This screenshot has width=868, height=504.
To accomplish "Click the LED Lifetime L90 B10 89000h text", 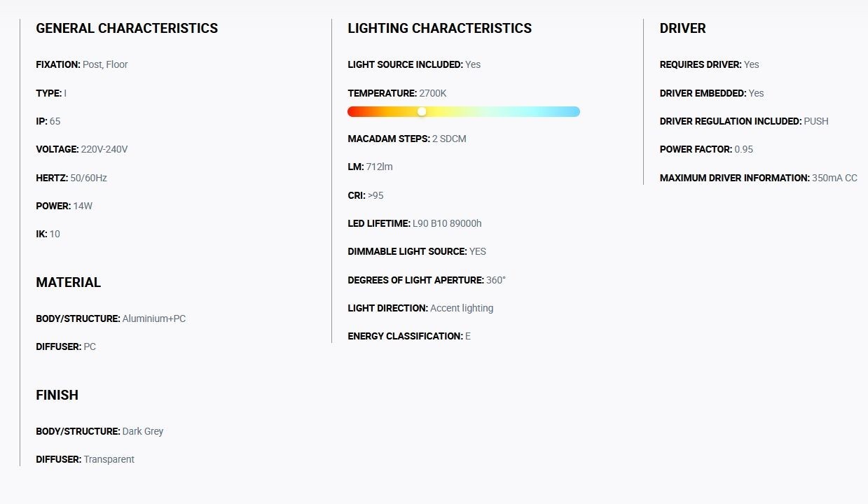I will point(415,223).
